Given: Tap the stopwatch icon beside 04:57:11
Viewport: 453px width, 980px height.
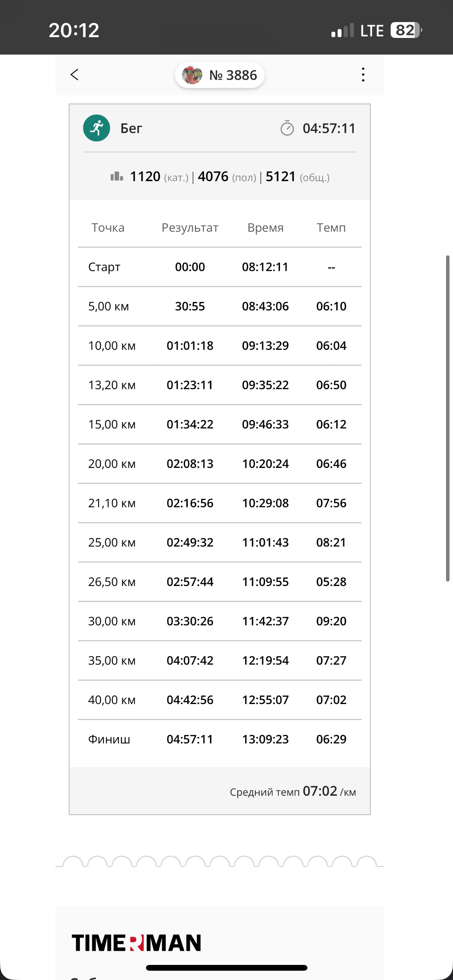Looking at the screenshot, I should click(x=287, y=128).
